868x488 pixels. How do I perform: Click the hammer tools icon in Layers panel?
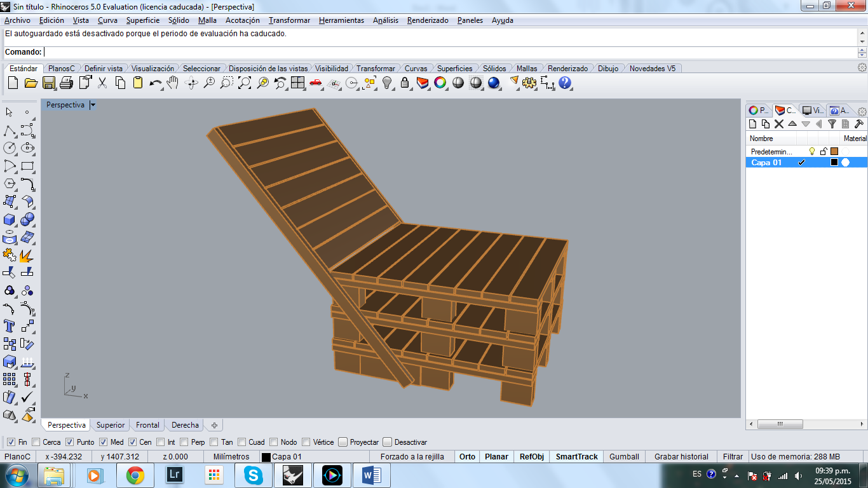858,125
